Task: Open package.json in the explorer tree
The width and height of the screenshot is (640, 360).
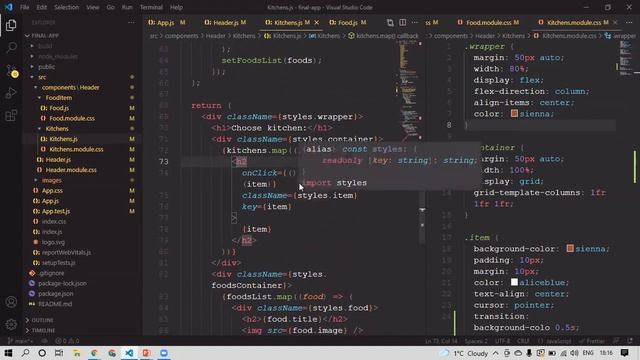Action: tap(56, 293)
